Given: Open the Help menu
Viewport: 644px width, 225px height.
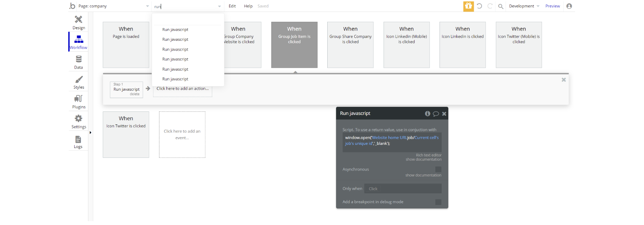Looking at the screenshot, I should coord(248,6).
